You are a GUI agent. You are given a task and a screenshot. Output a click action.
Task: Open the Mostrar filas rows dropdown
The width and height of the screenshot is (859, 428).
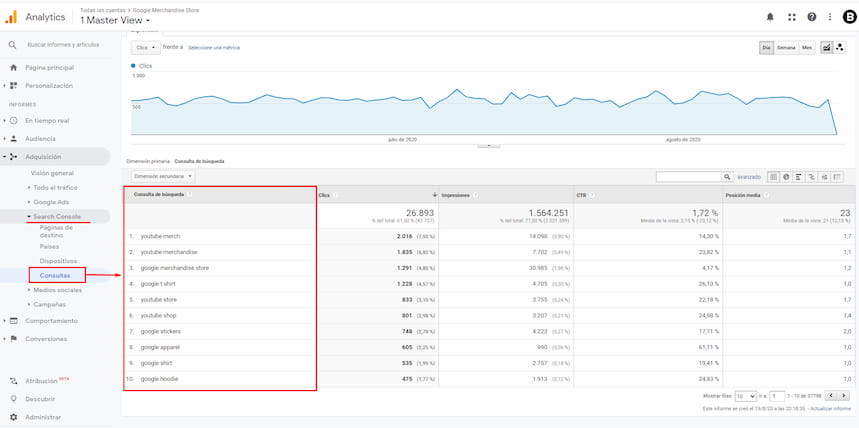click(x=746, y=396)
